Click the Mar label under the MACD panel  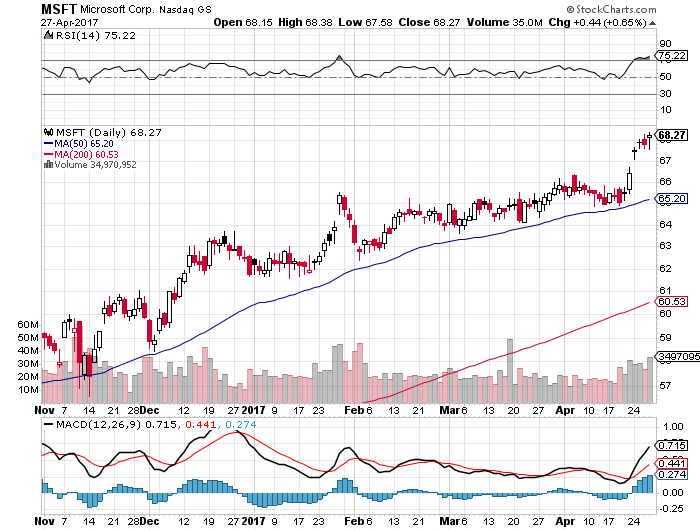(449, 521)
